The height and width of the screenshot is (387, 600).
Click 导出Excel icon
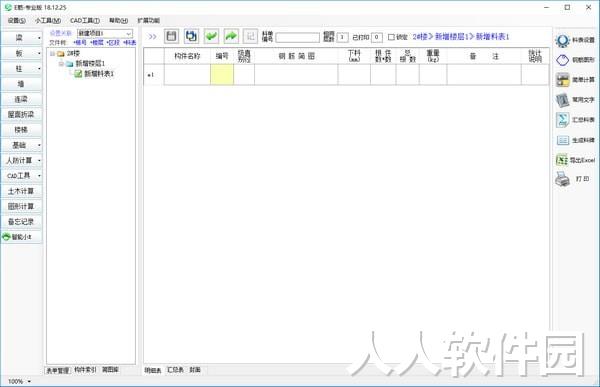click(x=562, y=160)
